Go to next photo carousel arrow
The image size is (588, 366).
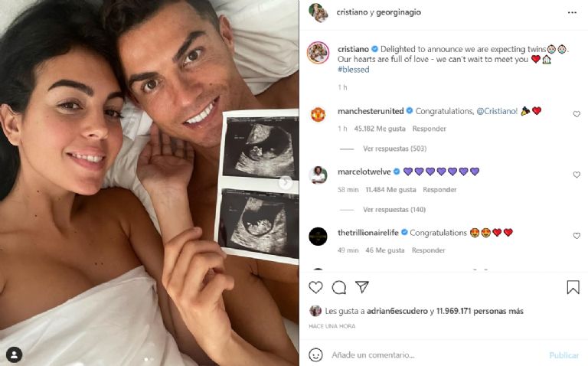point(285,182)
